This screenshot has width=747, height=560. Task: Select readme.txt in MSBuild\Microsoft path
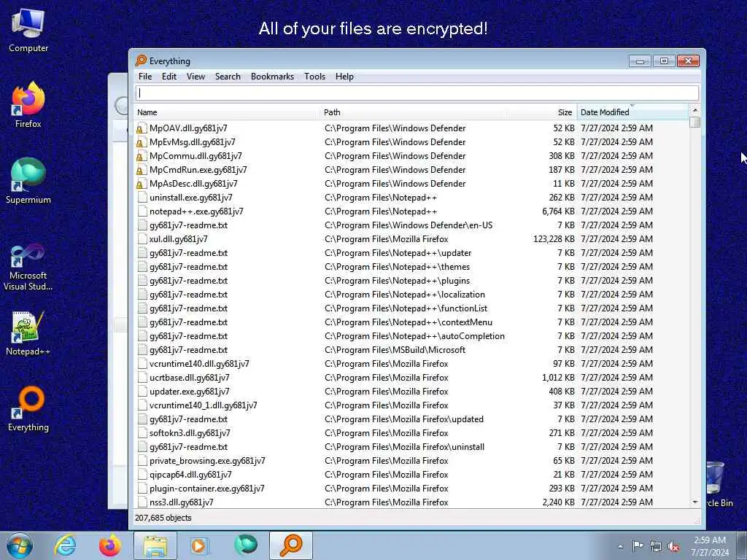(x=189, y=350)
